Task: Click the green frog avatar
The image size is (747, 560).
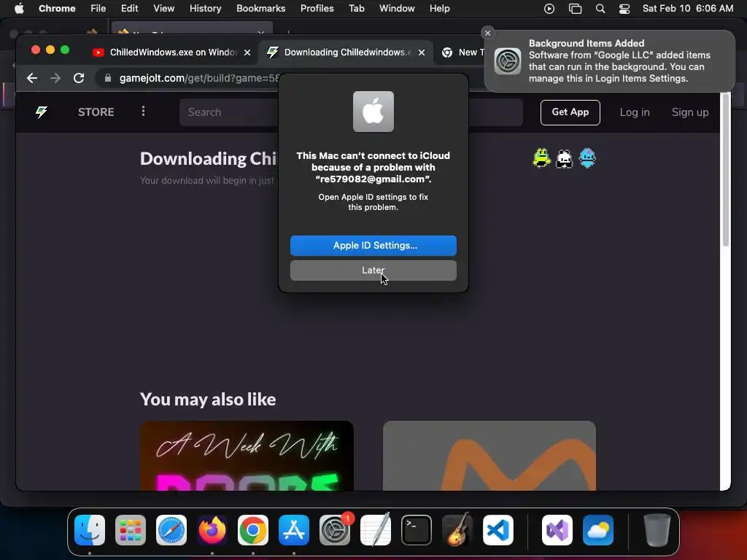Action: (542, 158)
